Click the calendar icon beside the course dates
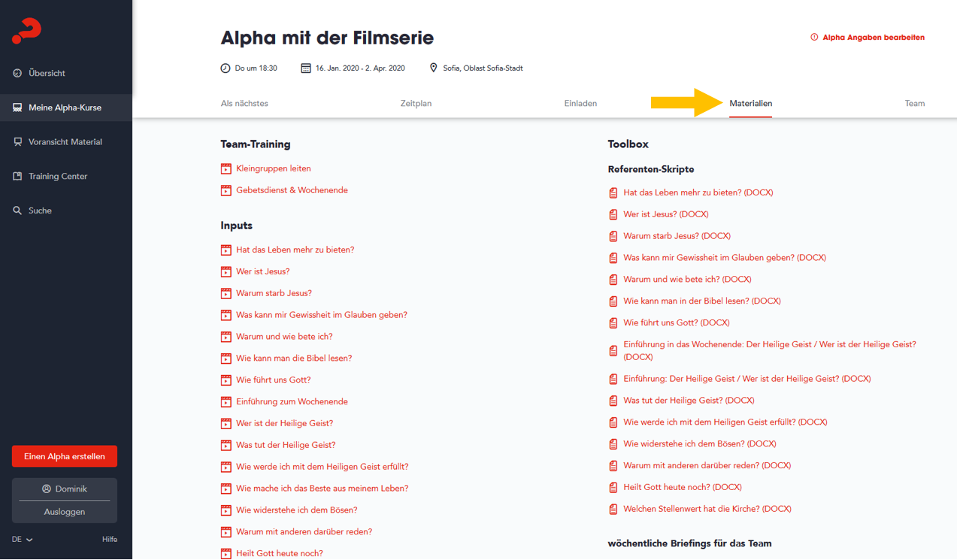957x560 pixels. 306,68
